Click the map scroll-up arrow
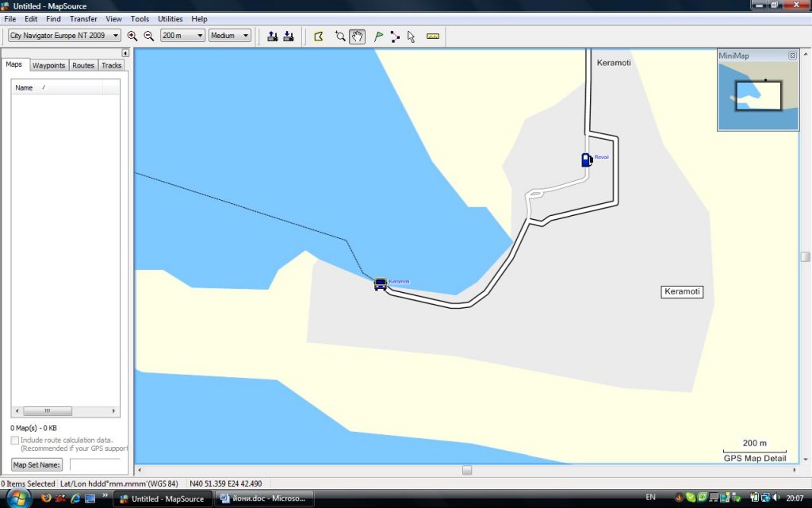The image size is (812, 508). [x=806, y=53]
